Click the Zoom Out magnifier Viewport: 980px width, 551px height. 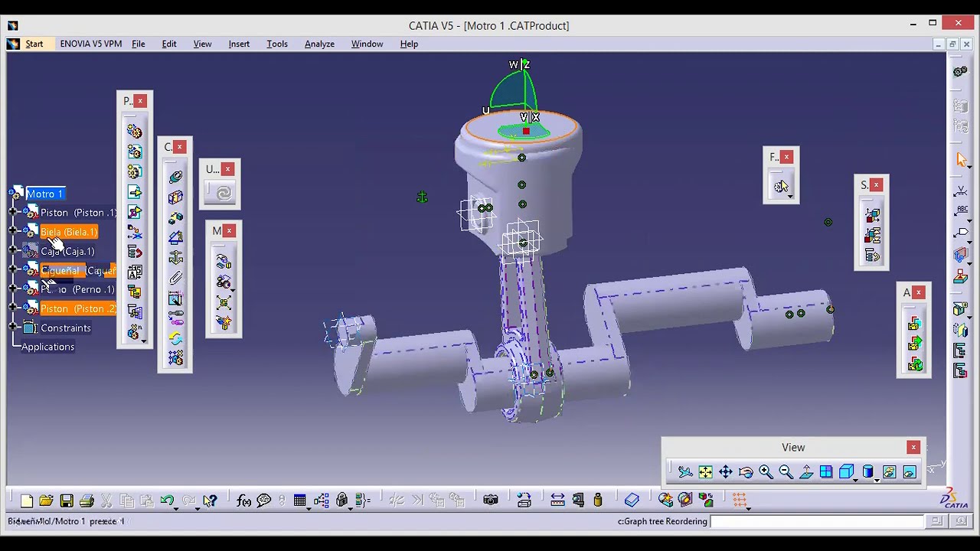point(786,472)
